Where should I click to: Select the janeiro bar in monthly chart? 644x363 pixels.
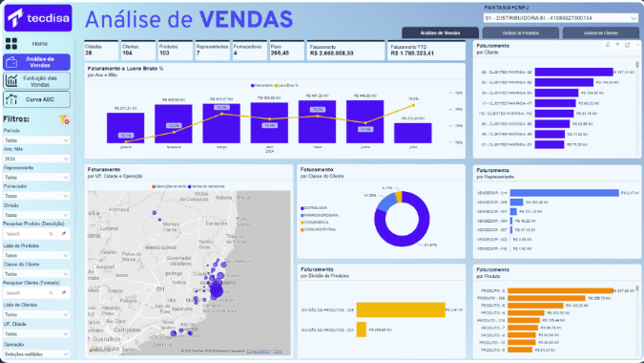(x=125, y=128)
